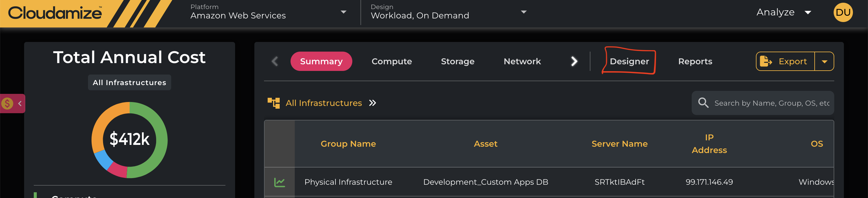The image size is (868, 198).
Task: Click the search by Name, Group, OS field
Action: click(771, 103)
